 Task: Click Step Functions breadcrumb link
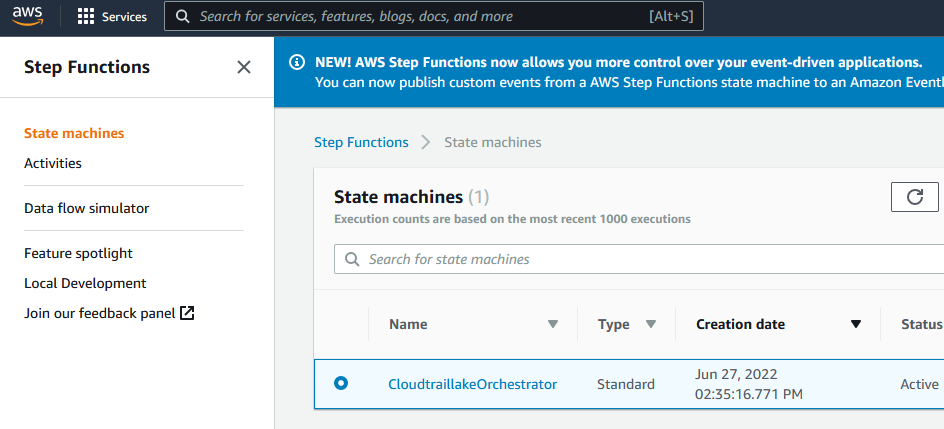click(361, 143)
